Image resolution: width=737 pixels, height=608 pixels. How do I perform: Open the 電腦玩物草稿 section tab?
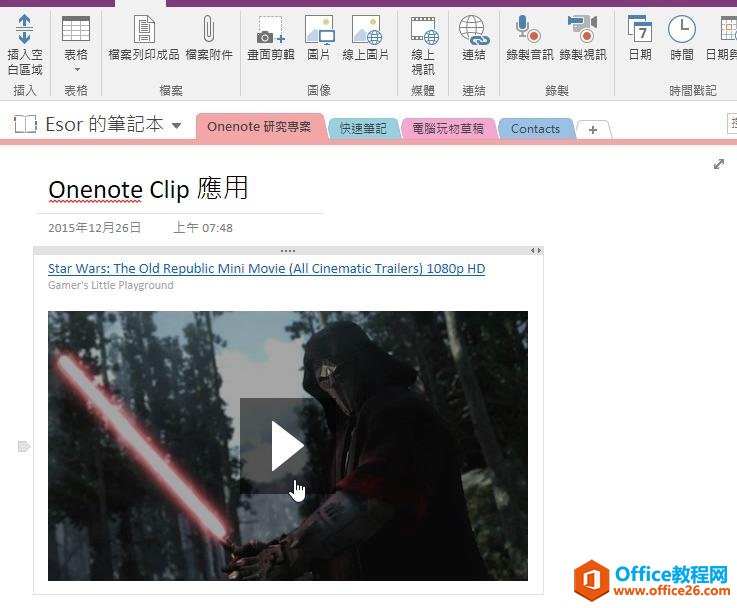(447, 128)
